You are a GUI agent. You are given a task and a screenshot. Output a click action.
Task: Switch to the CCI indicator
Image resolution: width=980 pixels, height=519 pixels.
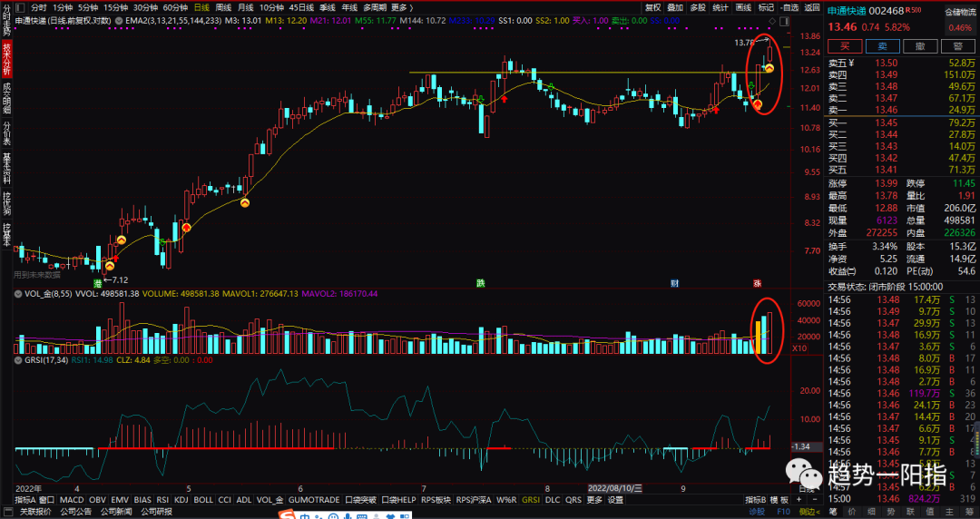pos(225,500)
